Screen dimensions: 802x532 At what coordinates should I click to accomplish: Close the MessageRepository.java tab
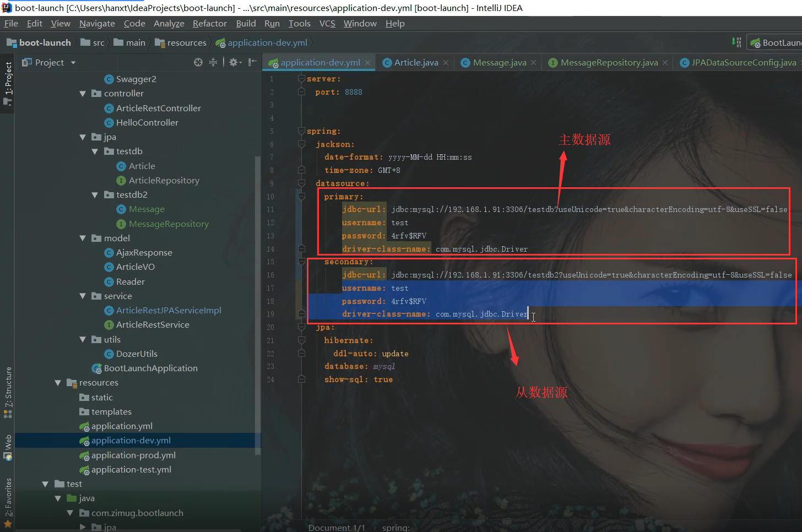[665, 63]
